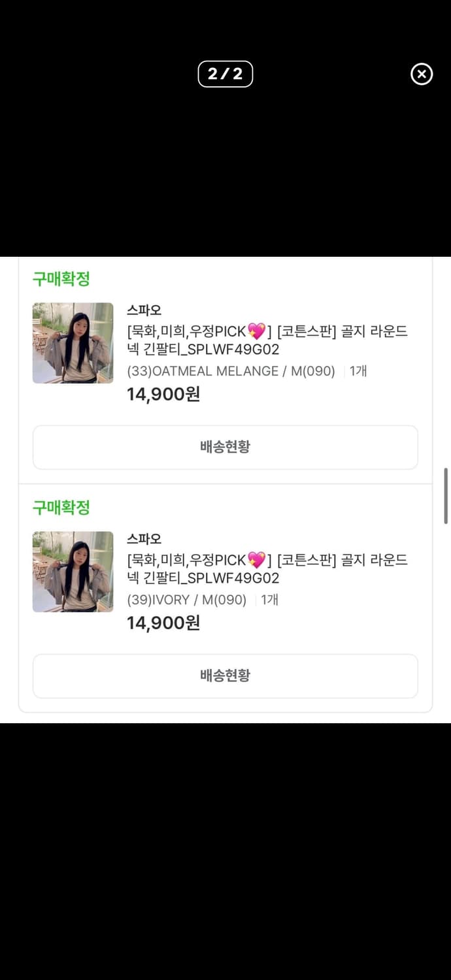
Task: Tap the 14,900원 price on second order
Action: [163, 623]
